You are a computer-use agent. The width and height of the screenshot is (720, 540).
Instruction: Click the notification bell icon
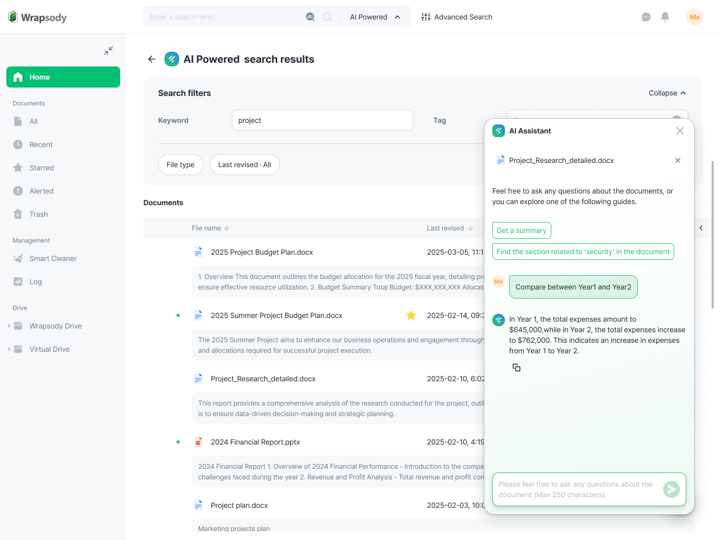coord(665,17)
